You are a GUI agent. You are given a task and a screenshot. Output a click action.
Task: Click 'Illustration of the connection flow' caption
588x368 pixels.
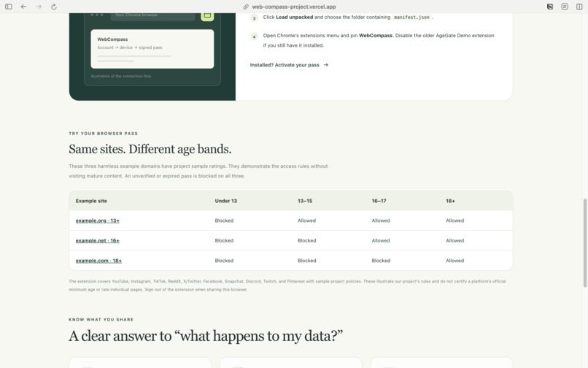pos(121,76)
